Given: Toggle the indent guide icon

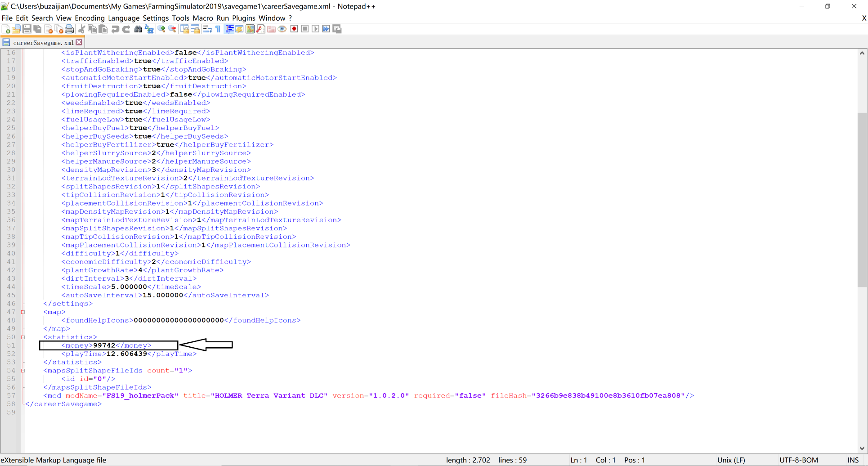Looking at the screenshot, I should coord(229,29).
